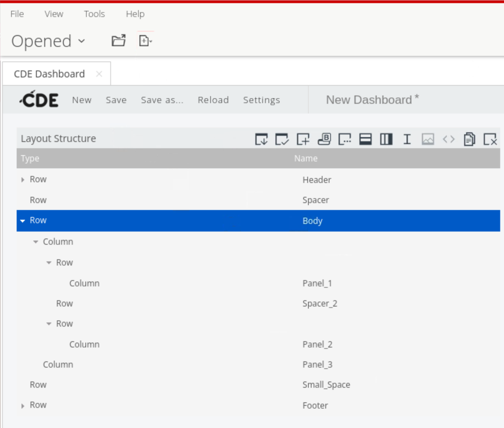Click the Add Resource icon
This screenshot has width=504, height=428.
(303, 139)
